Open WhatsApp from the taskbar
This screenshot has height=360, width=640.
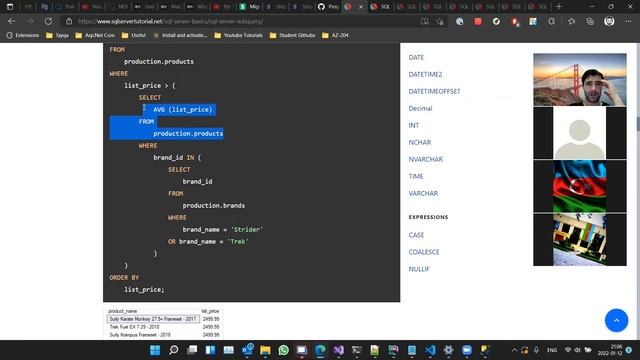(284, 350)
